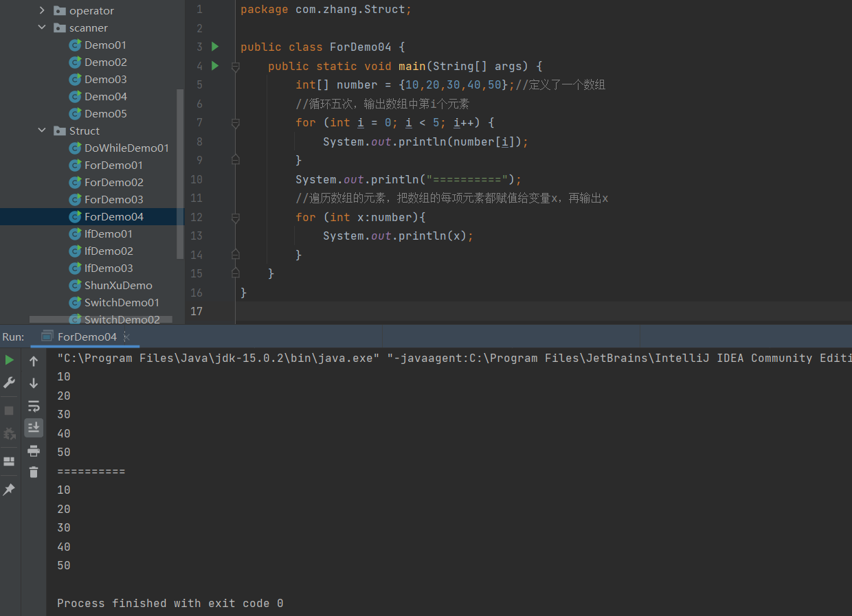Fold the first for loop at line 7

pos(236,123)
